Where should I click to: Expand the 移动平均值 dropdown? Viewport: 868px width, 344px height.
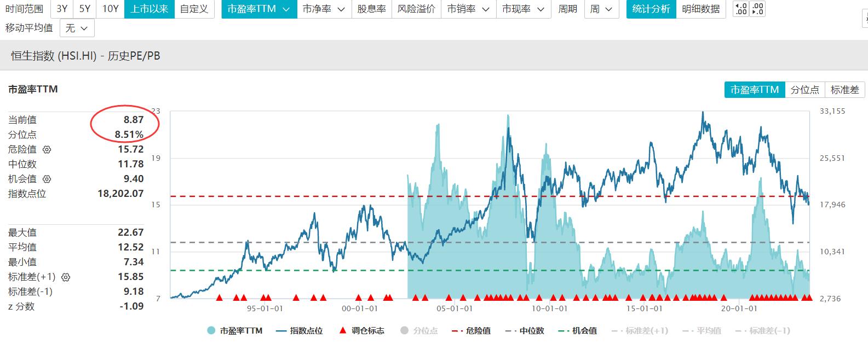click(x=77, y=27)
